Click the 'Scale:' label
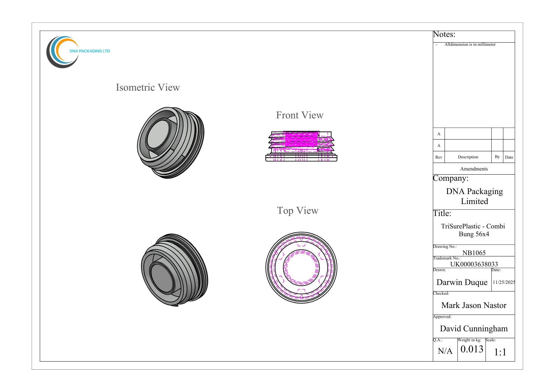Viewport: 555px width, 392px height. coord(491,340)
